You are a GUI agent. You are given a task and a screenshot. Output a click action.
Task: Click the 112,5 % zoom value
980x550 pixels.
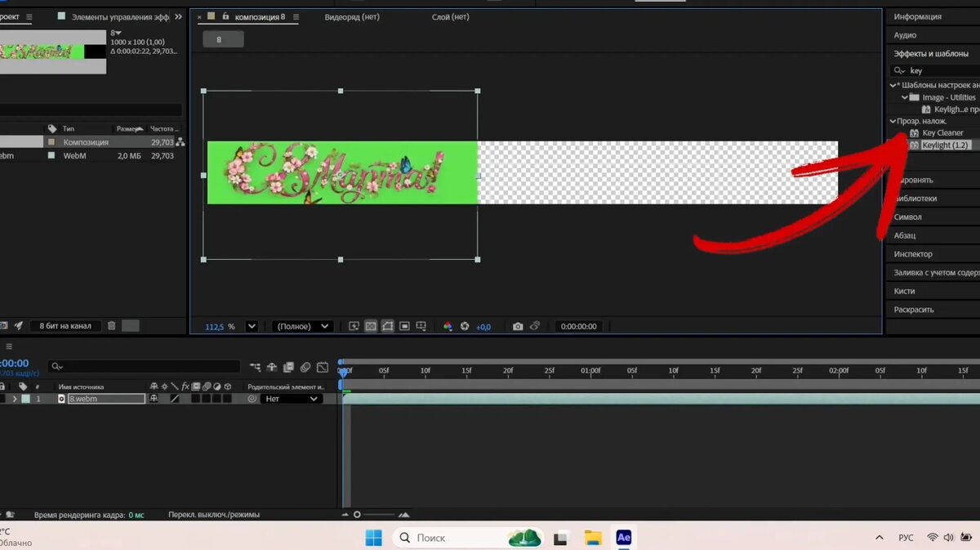(215, 327)
